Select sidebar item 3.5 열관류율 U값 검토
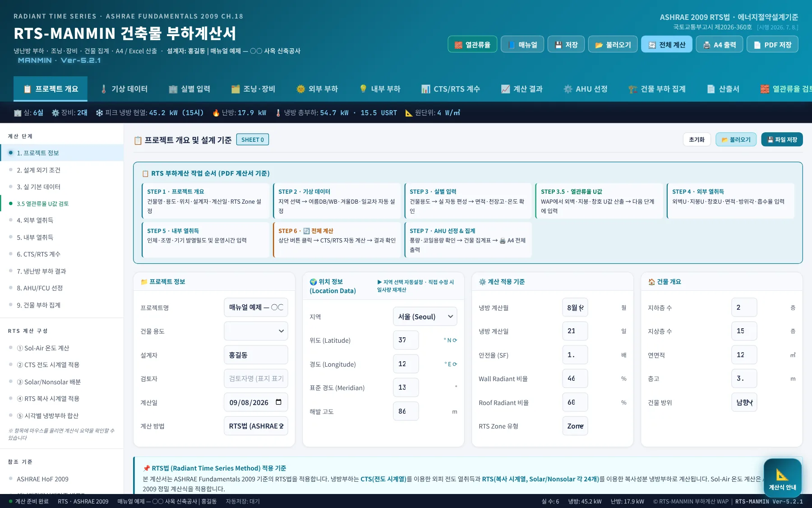 62,204
